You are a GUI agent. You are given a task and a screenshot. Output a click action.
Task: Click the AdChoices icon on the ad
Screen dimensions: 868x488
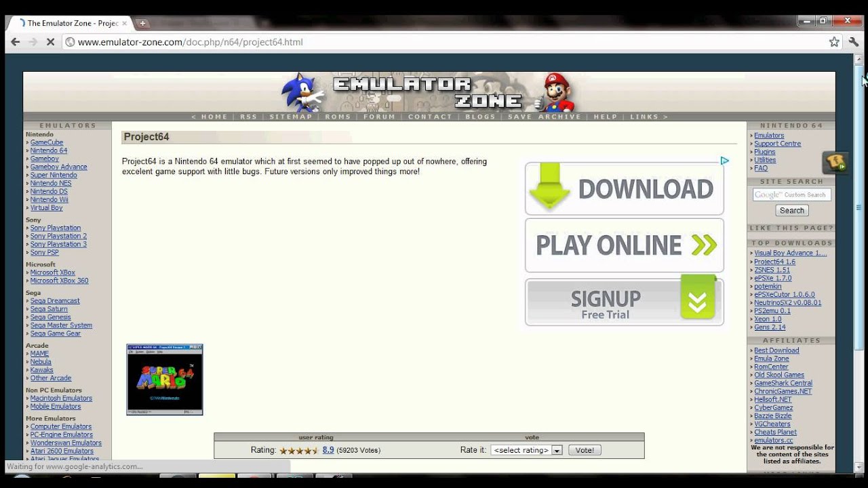[724, 161]
